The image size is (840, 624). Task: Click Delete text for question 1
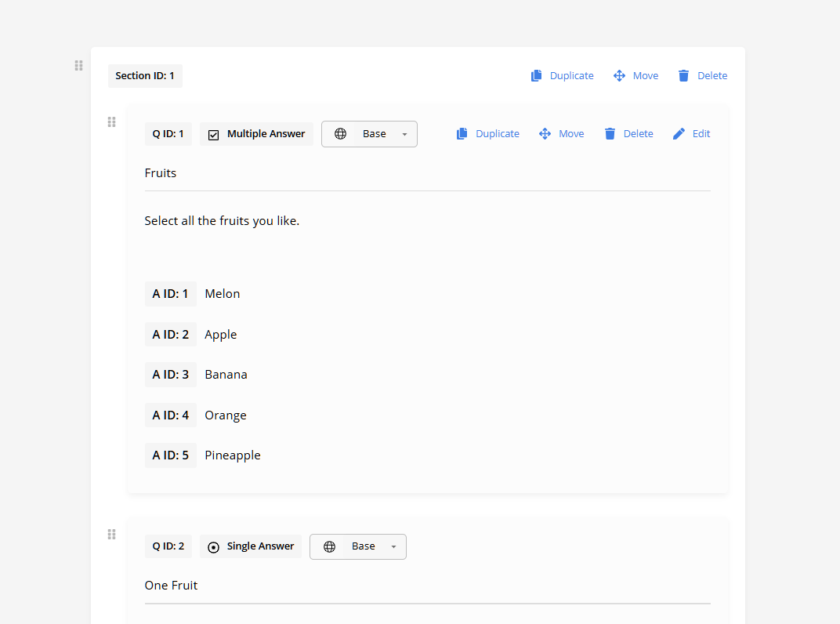[x=638, y=133]
